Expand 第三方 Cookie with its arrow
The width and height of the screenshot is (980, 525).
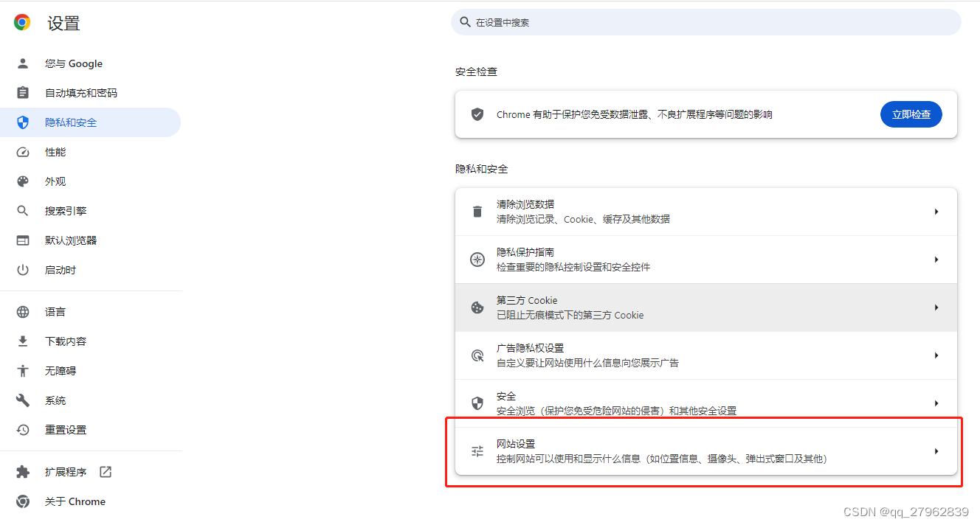tap(936, 307)
